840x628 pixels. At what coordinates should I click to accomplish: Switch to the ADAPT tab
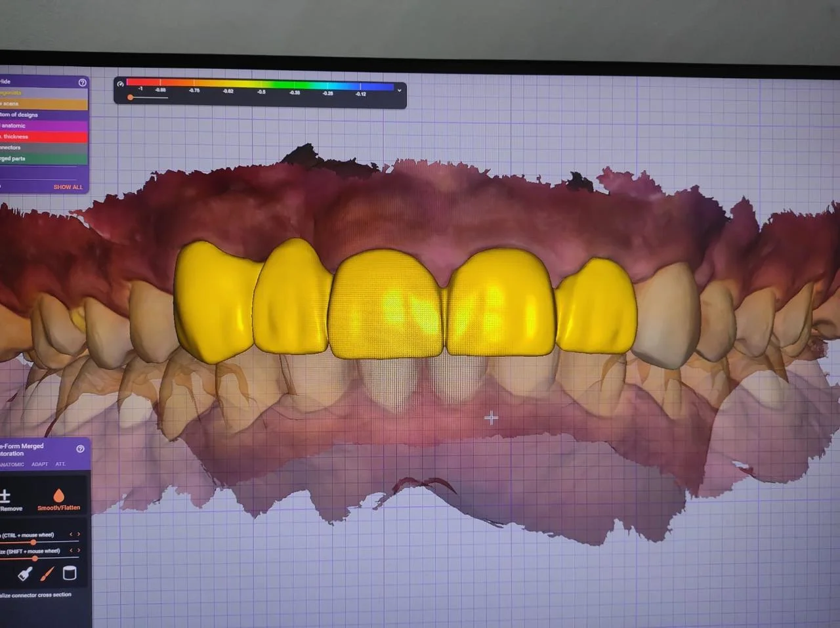click(40, 464)
